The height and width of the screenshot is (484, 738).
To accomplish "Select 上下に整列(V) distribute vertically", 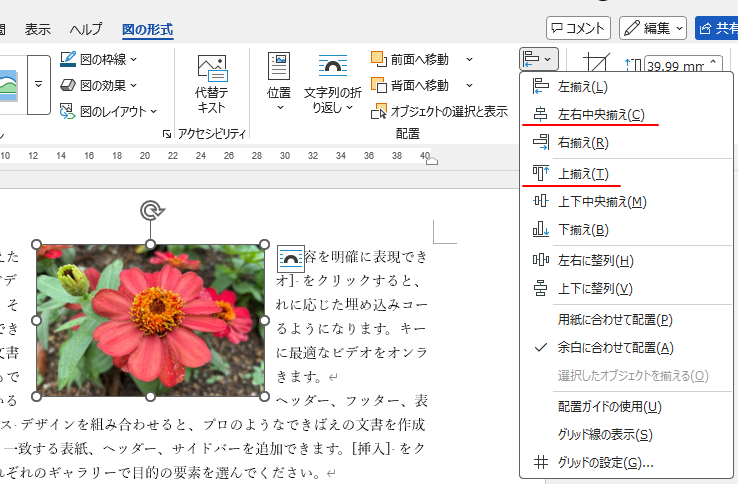I will 626,288.
